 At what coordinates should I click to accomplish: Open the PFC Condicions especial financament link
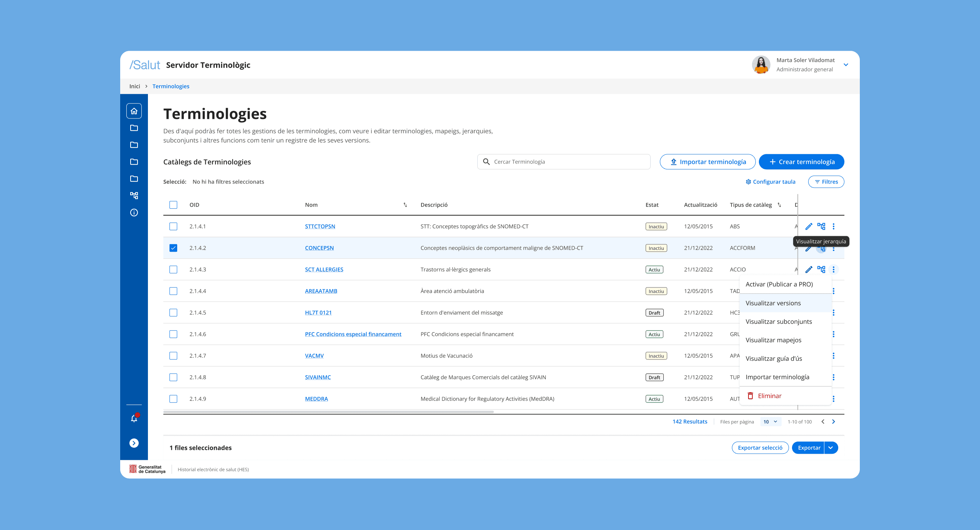click(x=353, y=334)
